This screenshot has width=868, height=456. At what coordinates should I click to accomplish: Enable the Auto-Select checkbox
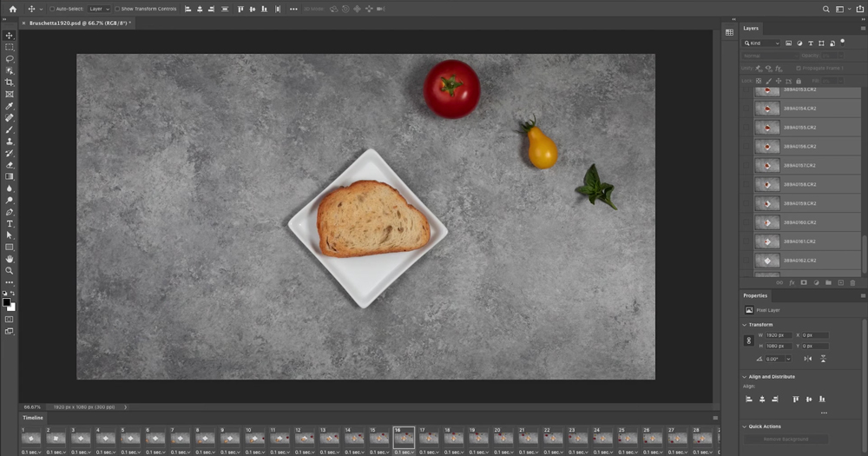pyautogui.click(x=52, y=9)
